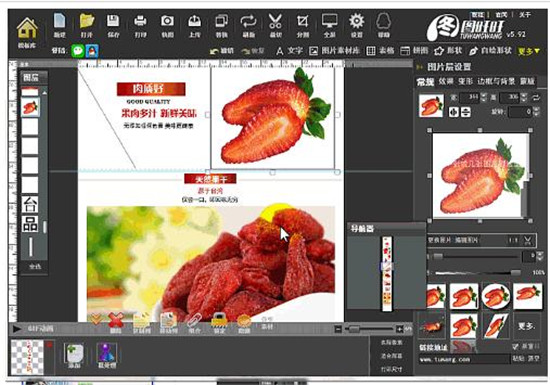Viewport: 550px width, 385px height.
Task: Zoom out with the minus button
Action: click(338, 329)
